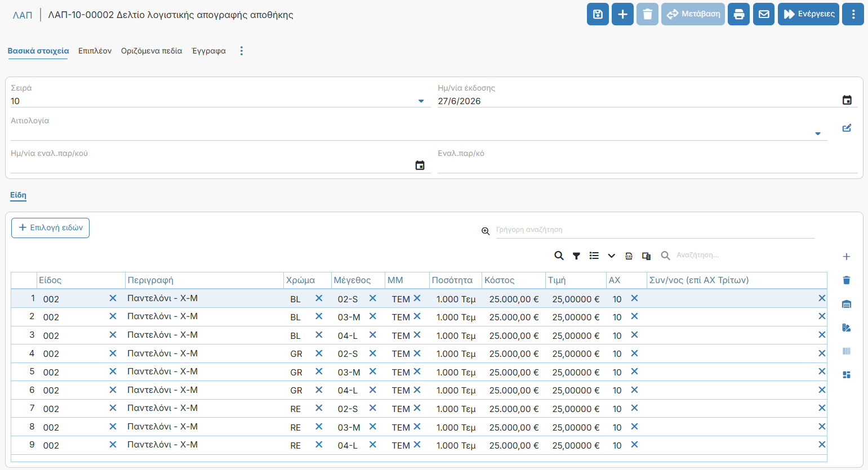The width and height of the screenshot is (868, 470).
Task: Open the Ενέργειες actions button
Action: [808, 14]
